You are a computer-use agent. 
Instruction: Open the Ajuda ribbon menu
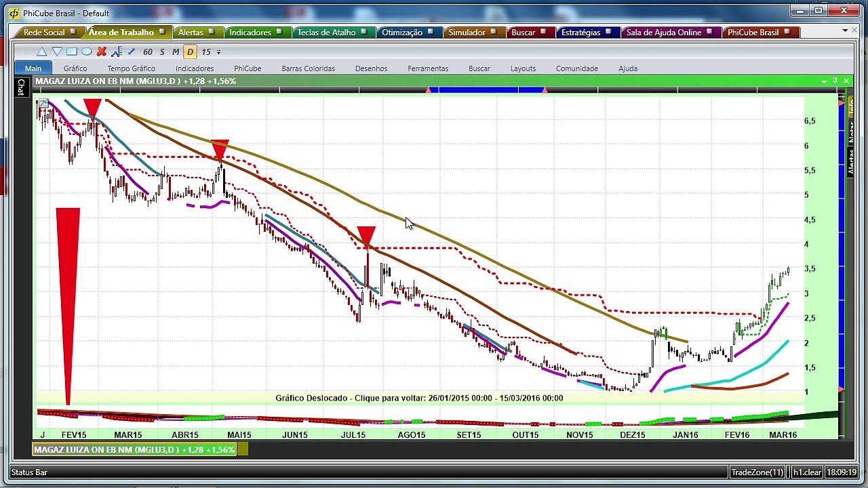coord(628,68)
